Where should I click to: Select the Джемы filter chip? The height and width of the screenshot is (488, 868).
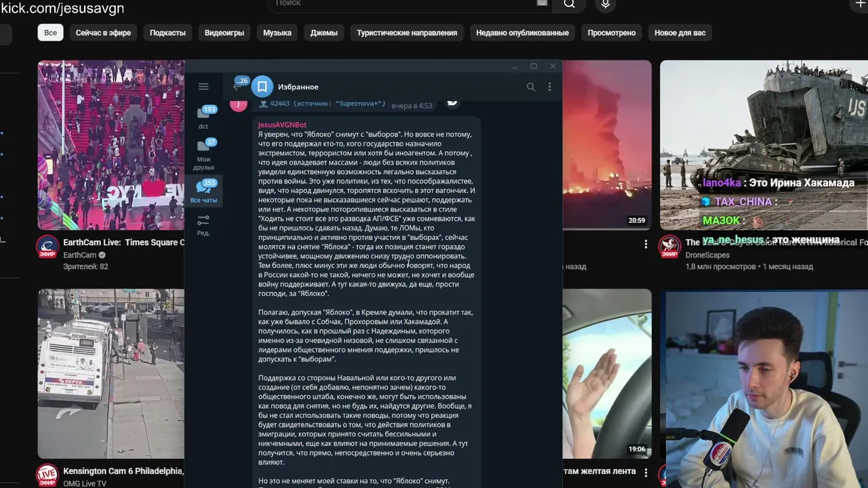(324, 33)
